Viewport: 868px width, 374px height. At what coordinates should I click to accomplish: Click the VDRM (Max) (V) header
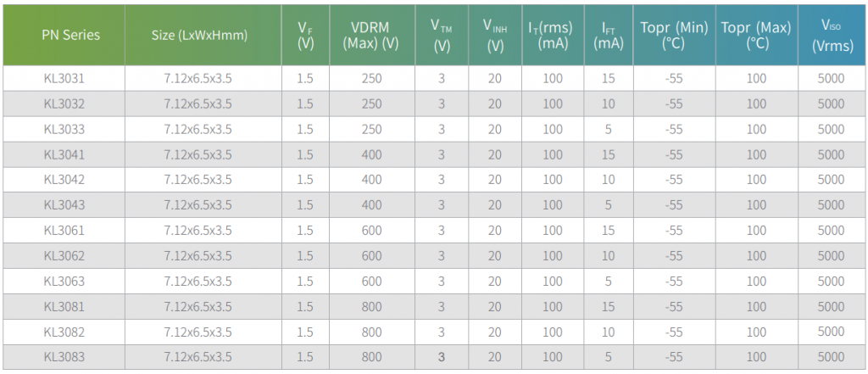372,35
